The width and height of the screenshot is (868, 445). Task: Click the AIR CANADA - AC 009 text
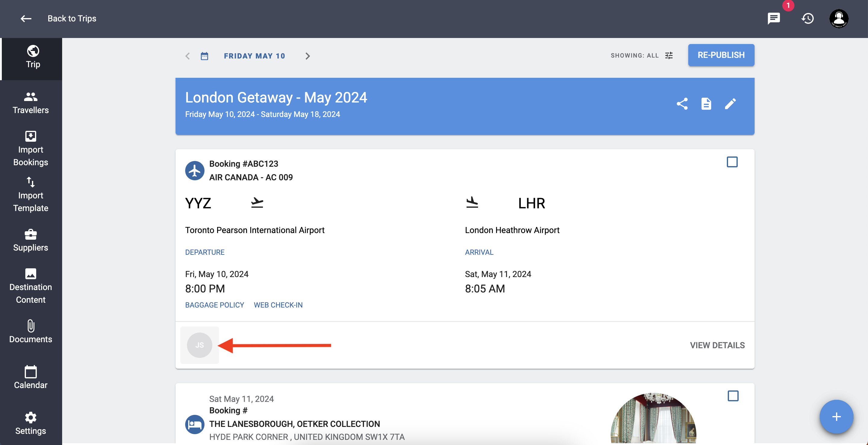click(251, 177)
